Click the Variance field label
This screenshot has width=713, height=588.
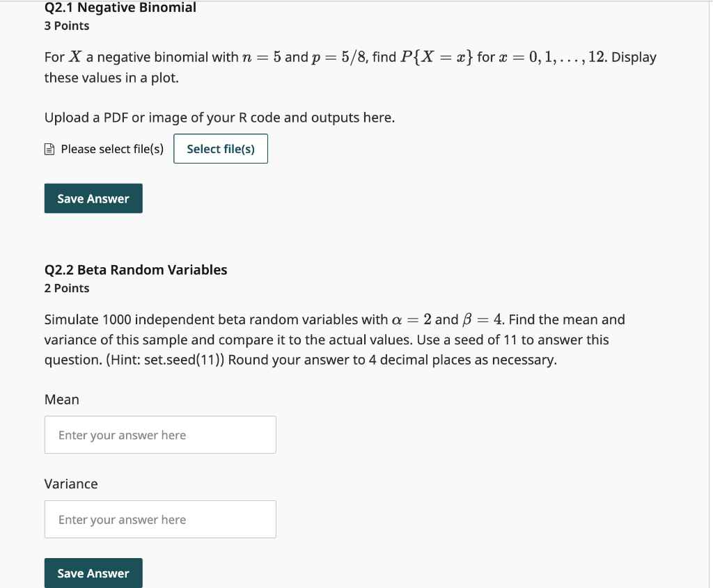pyautogui.click(x=70, y=484)
